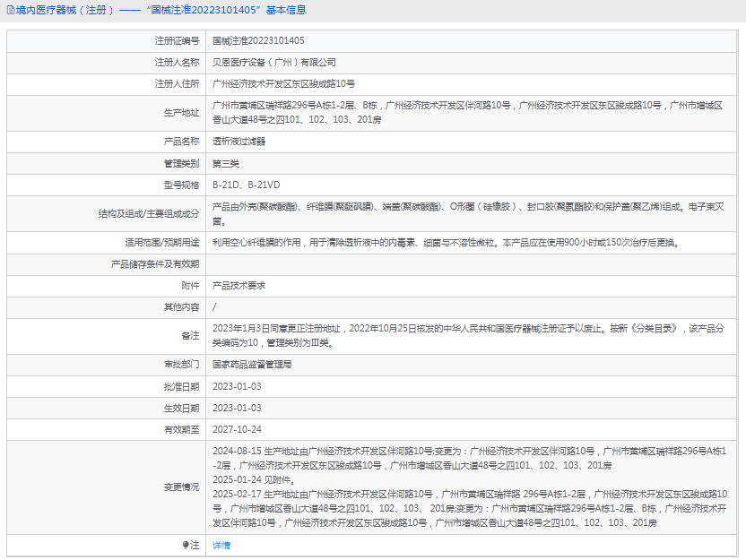
Task: Click the 生效日期 label
Action: pos(181,408)
